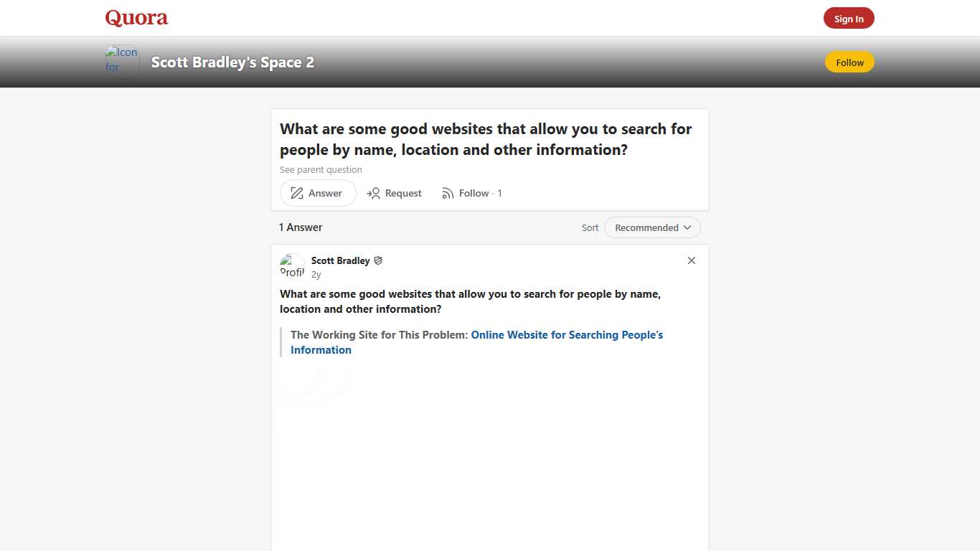Open Scott Bradley's profile picture
The image size is (980, 551).
(x=292, y=265)
